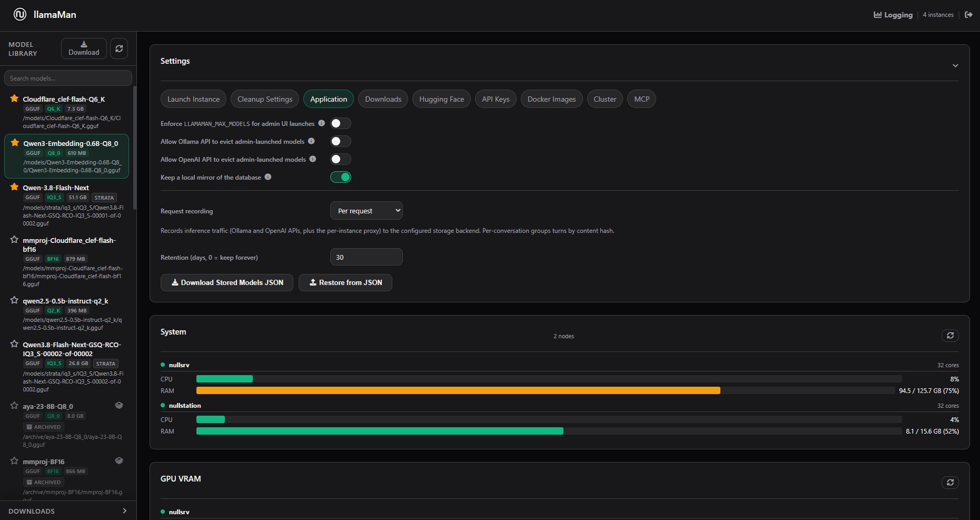This screenshot has height=520, width=980.
Task: Refresh the GPU VRAM panel
Action: pos(950,483)
